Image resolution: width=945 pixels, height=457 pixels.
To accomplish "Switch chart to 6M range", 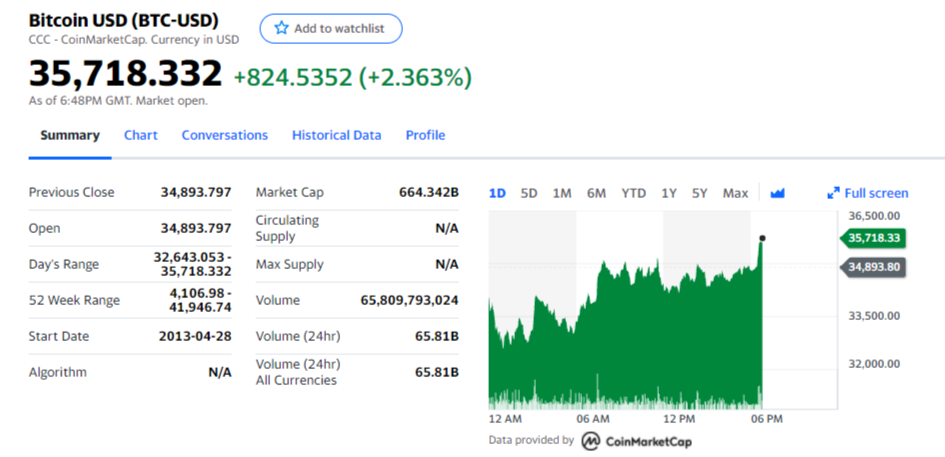I will coord(596,194).
